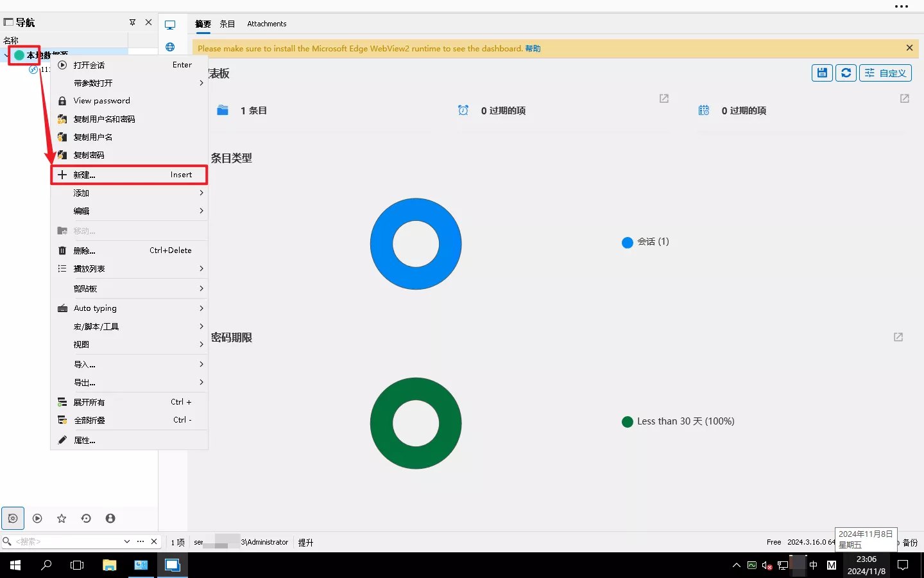
Task: Click 删除... in the context menu
Action: (x=129, y=250)
